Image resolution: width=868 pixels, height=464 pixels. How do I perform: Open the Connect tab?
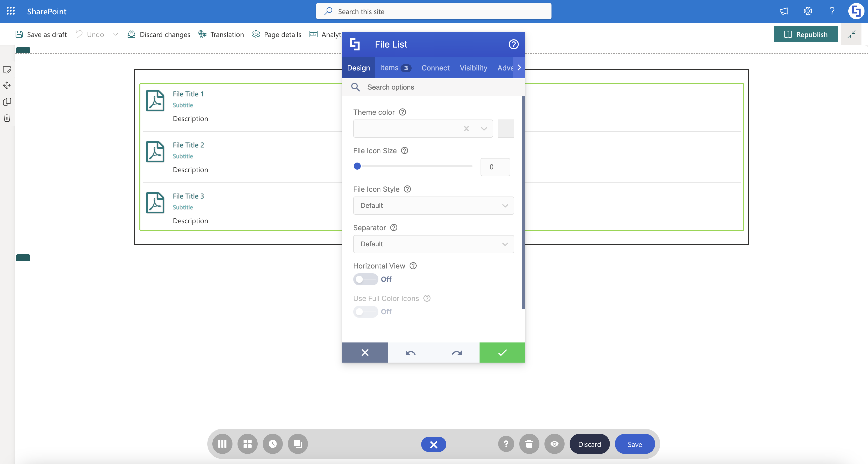click(435, 68)
